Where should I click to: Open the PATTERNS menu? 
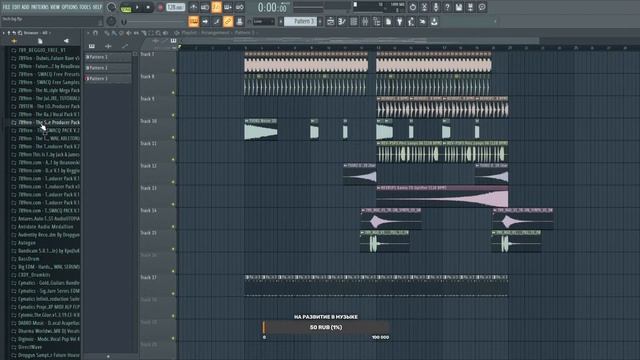tap(40, 7)
